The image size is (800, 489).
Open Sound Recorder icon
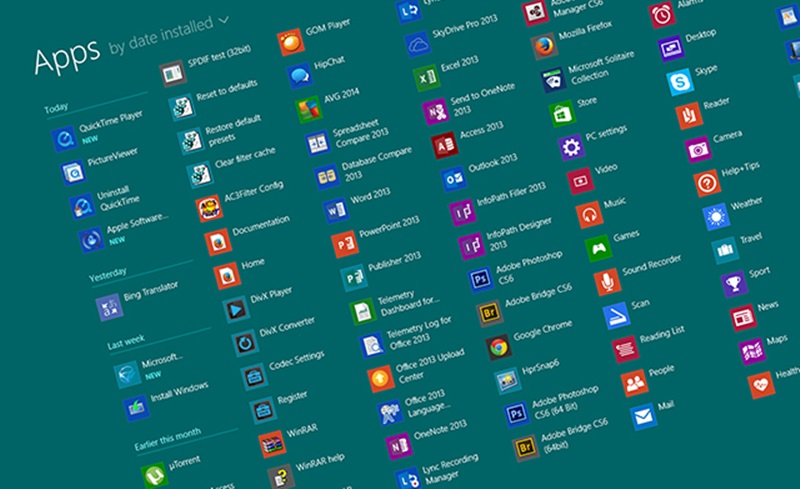click(607, 282)
